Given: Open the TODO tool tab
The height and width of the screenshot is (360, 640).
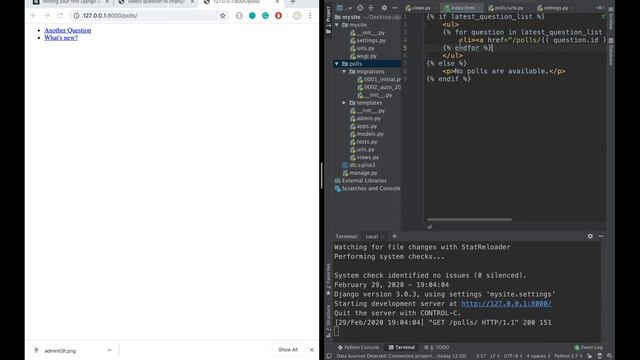Looking at the screenshot, I should tap(436, 347).
